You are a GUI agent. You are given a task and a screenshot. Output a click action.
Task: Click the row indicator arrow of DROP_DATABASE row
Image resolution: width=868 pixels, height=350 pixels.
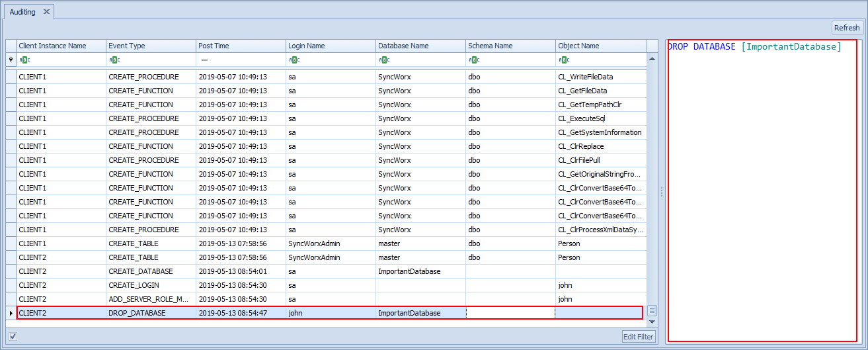pos(11,313)
